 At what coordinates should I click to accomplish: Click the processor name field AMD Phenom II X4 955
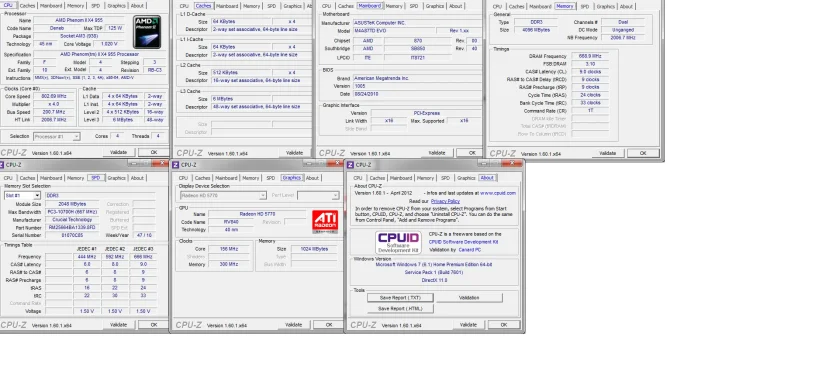tap(79, 20)
